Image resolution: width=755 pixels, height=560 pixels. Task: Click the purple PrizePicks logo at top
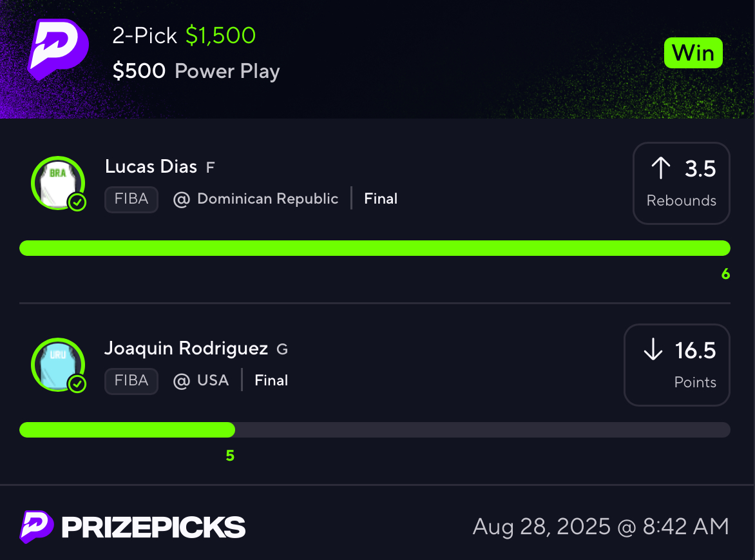point(58,49)
